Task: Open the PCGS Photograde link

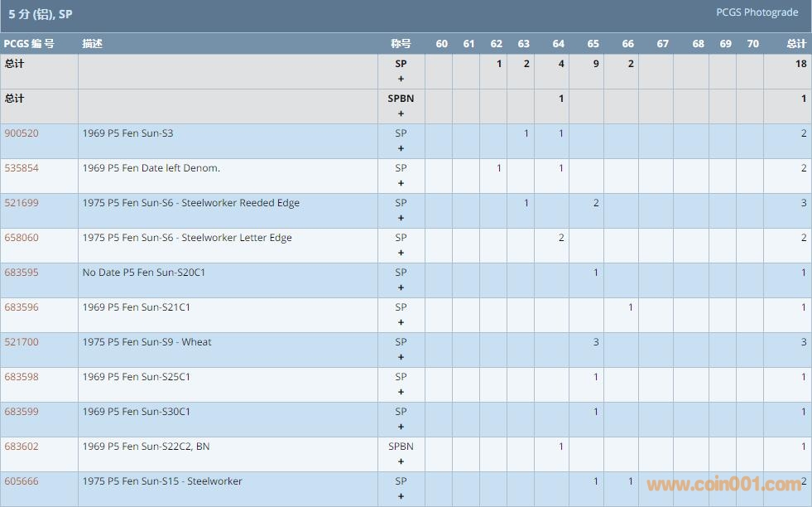Action: 757,12
